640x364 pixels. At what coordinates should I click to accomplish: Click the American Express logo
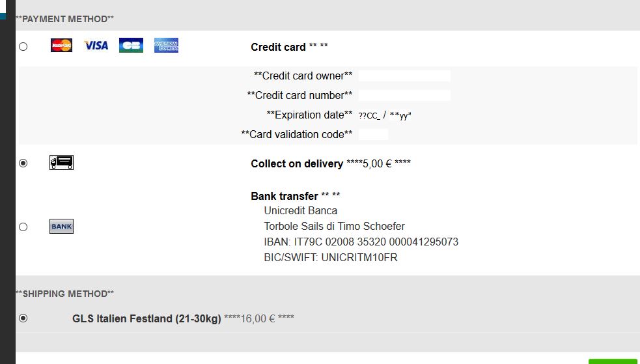[x=166, y=46]
